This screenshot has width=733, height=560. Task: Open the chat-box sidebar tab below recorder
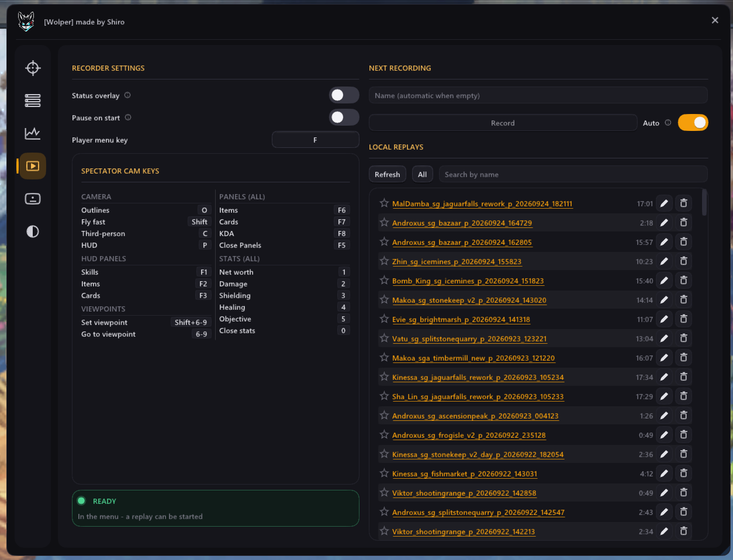tap(33, 199)
